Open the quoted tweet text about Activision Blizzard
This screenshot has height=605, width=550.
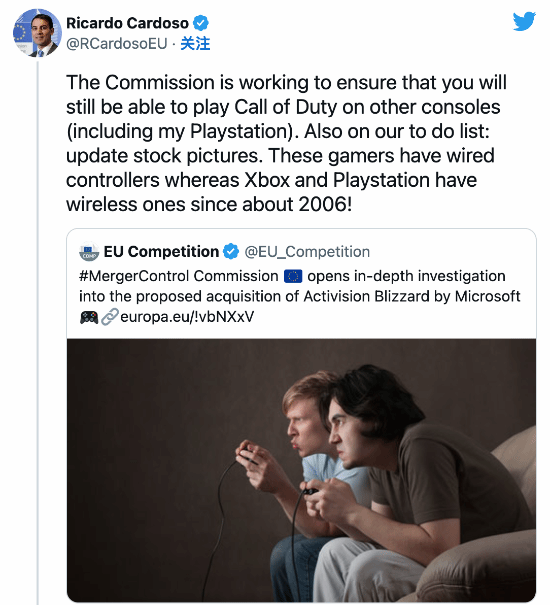[x=300, y=296]
